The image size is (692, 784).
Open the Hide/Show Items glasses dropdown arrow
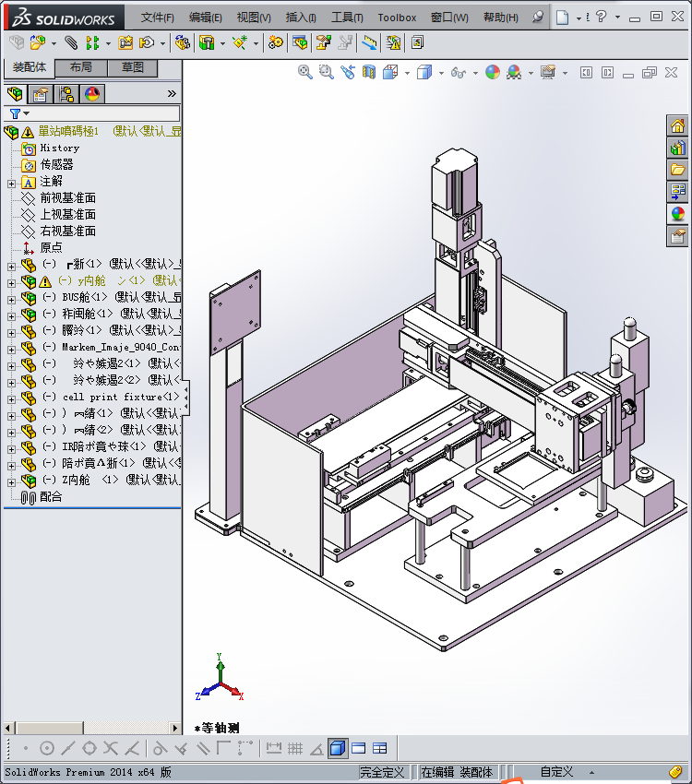475,73
